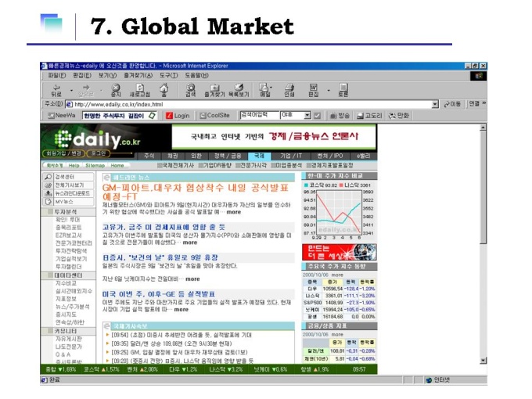Viewport: 532px width, 399px height.
Task: Click the NeeWa toolbar button
Action: click(x=62, y=115)
